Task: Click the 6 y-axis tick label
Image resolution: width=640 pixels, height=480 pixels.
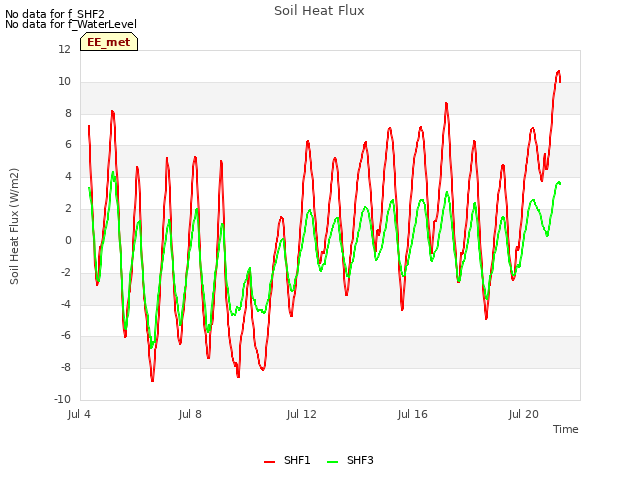Action: (68, 145)
